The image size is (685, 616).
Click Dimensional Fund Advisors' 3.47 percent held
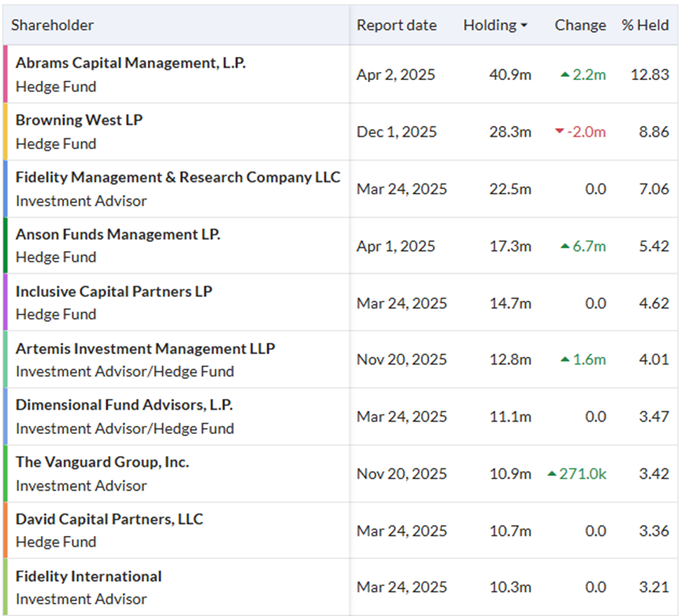(654, 417)
